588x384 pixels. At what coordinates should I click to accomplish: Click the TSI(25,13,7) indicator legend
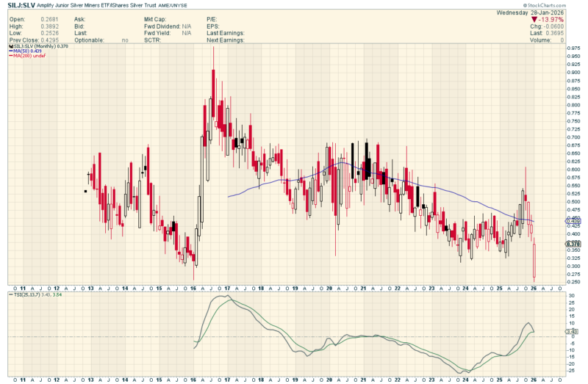24,294
